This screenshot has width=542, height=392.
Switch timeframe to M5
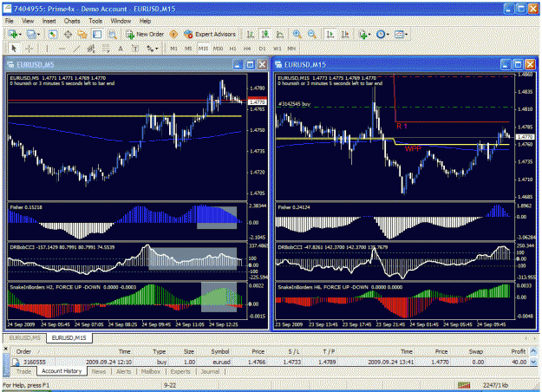tap(188, 49)
